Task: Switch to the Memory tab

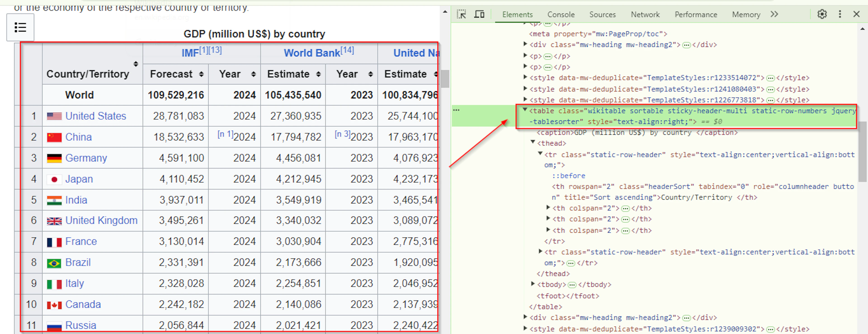Action: [746, 14]
